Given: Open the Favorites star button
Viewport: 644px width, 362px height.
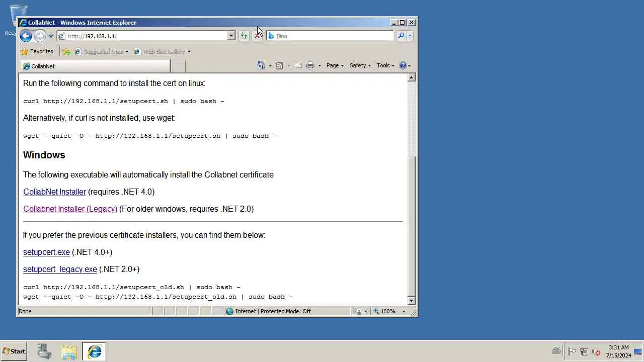Looking at the screenshot, I should click(37, 51).
